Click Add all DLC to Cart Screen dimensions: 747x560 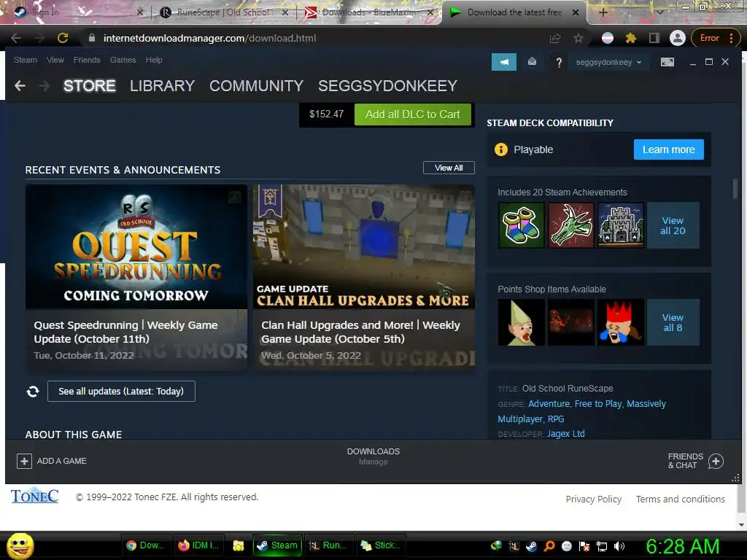(x=413, y=114)
